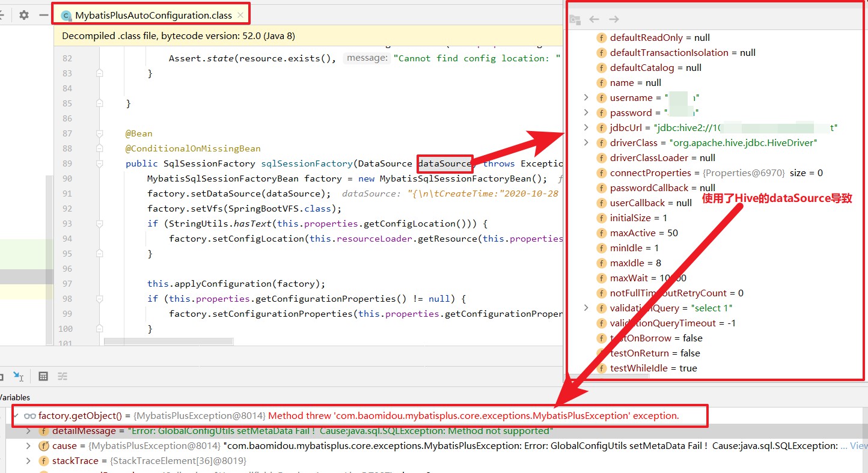Expand the password field node
Screen dimensions: 868x473
click(x=587, y=112)
